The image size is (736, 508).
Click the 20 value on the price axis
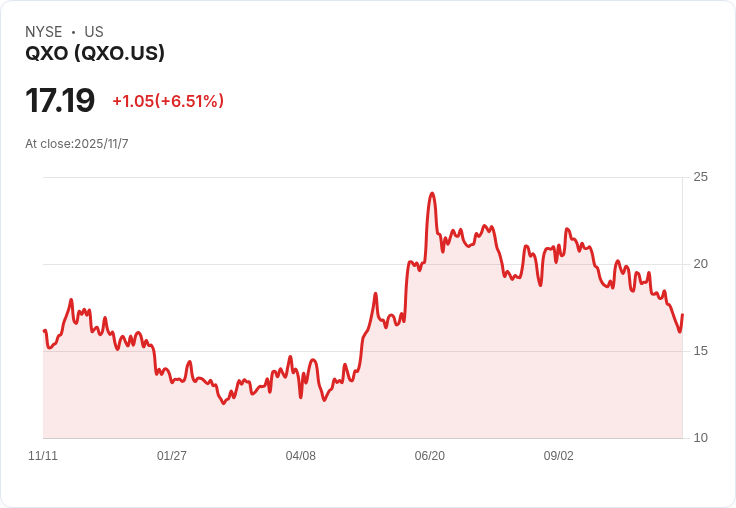coord(700,264)
